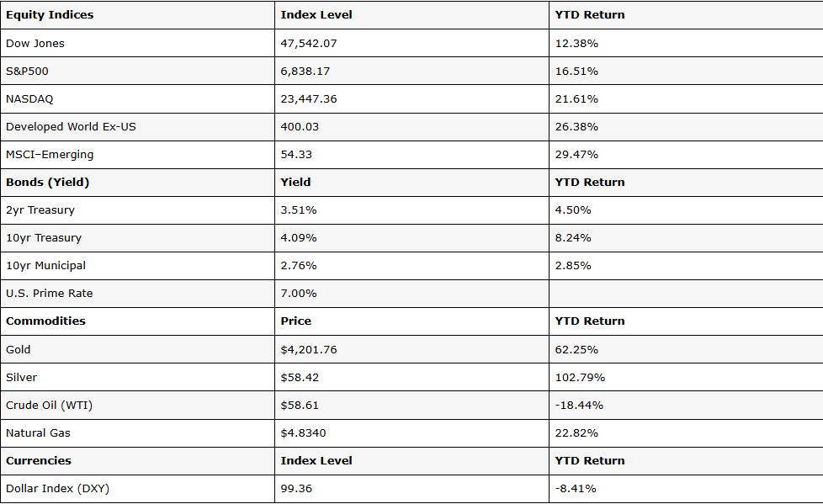Click the S&P500 index level 6,838.17
The height and width of the screenshot is (504, 823).
305,72
